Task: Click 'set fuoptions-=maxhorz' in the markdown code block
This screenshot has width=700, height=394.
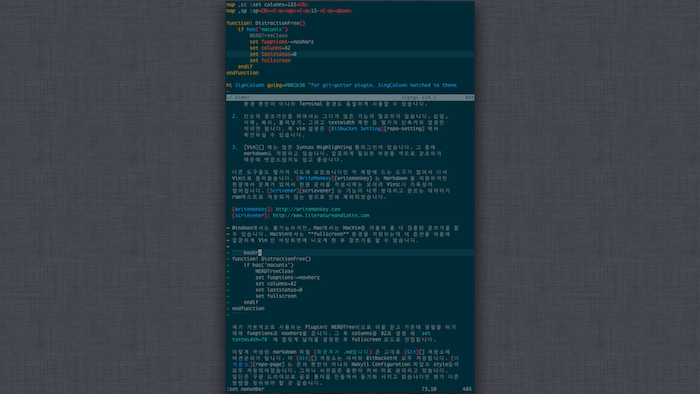Action: [x=288, y=278]
